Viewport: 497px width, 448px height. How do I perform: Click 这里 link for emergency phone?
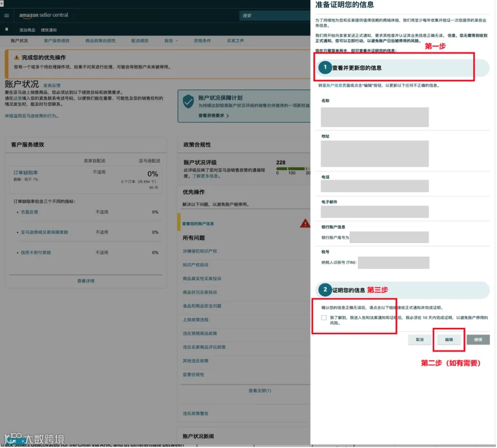click(x=17, y=98)
